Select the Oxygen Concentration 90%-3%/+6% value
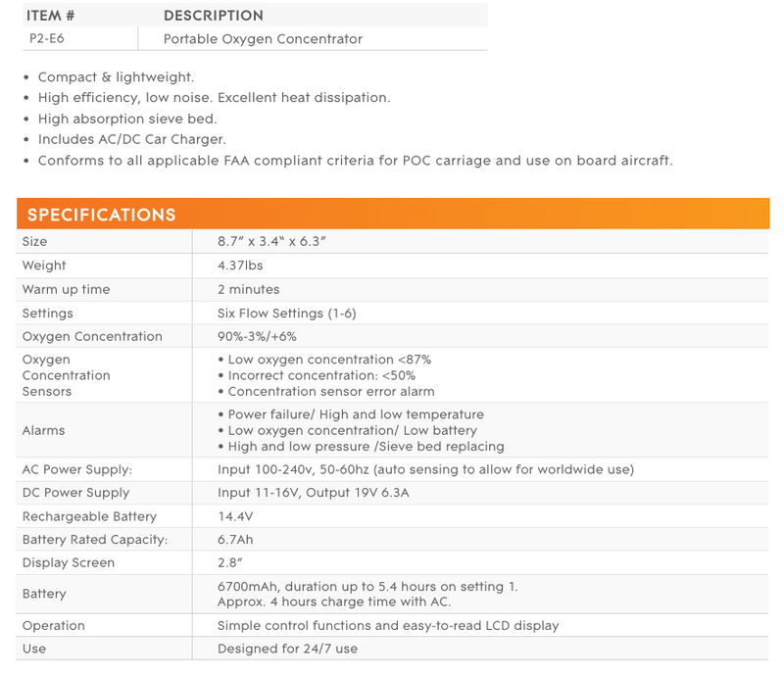 click(x=257, y=336)
